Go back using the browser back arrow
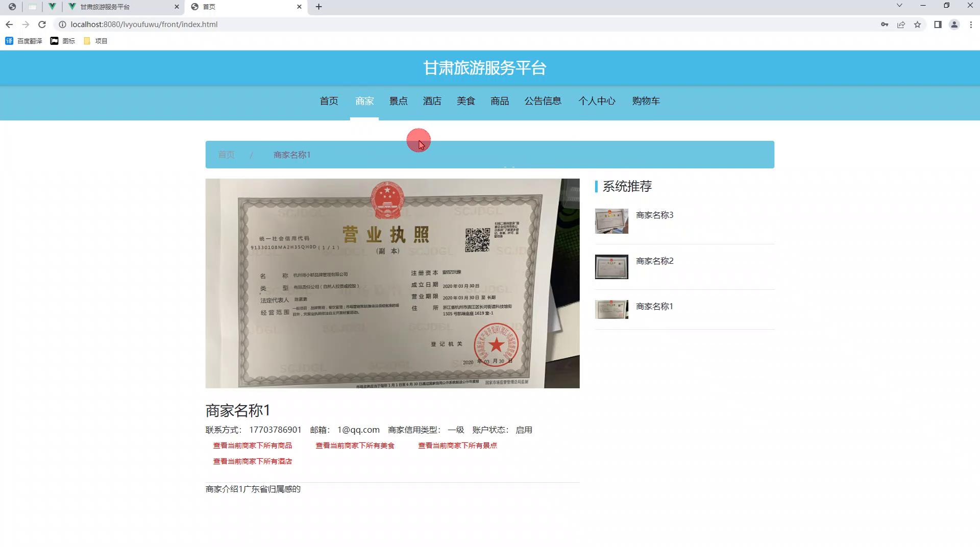Viewport: 980px width, 547px height. tap(9, 24)
